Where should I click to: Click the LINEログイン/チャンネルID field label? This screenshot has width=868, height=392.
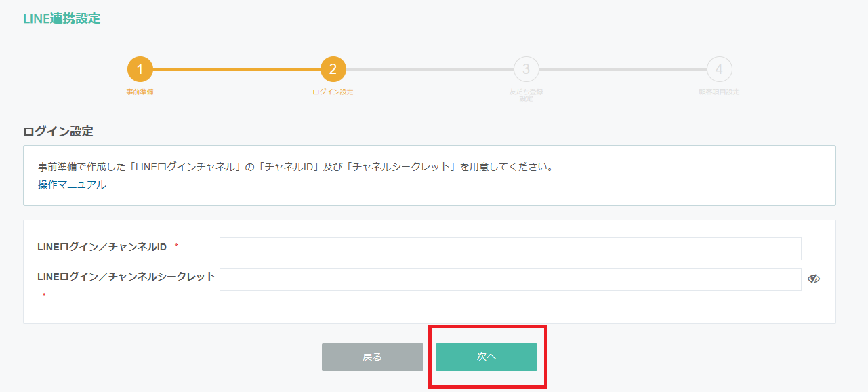click(102, 247)
